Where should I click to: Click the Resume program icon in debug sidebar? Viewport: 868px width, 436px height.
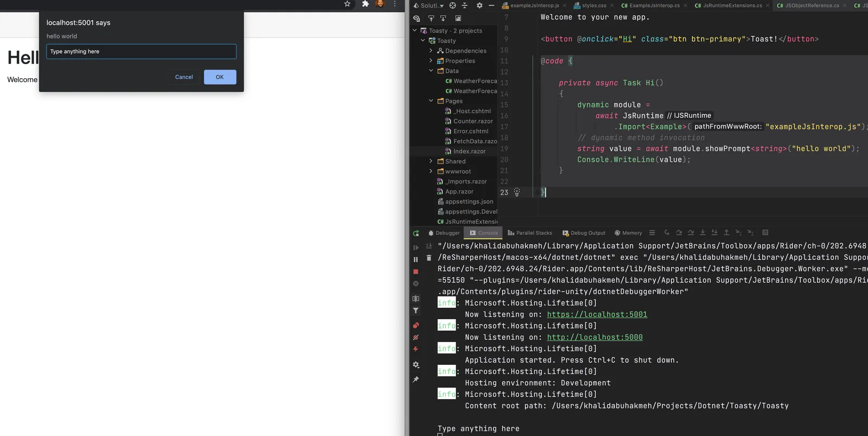(x=416, y=248)
